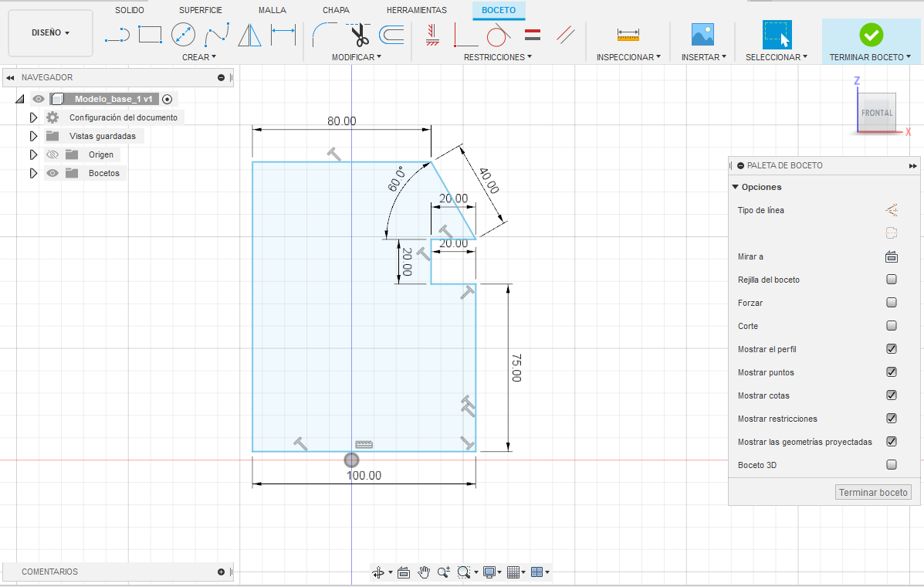Expand Configuración del documento node

coord(34,117)
